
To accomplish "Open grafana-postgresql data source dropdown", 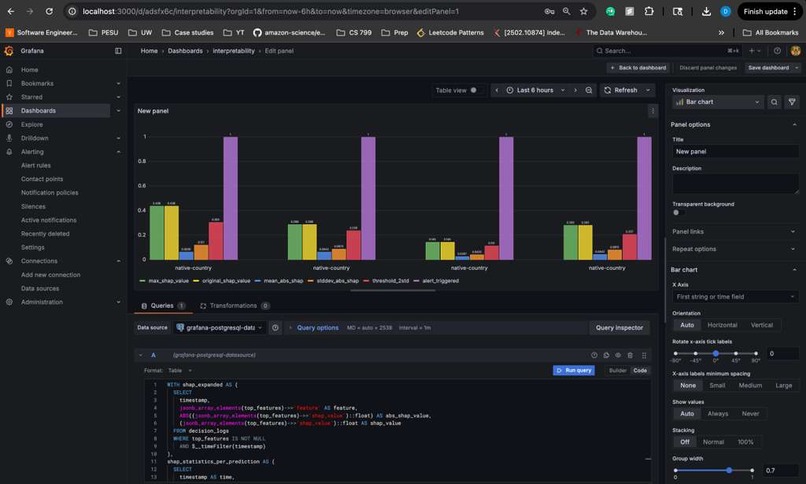I will 219,328.
